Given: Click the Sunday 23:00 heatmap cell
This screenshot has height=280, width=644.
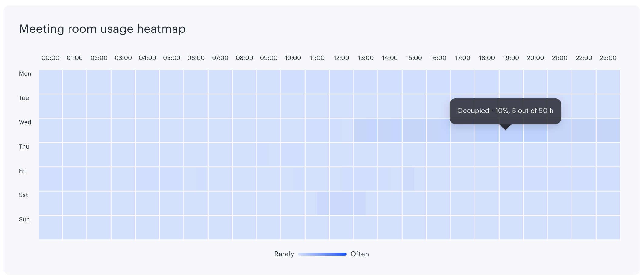Looking at the screenshot, I should 608,227.
